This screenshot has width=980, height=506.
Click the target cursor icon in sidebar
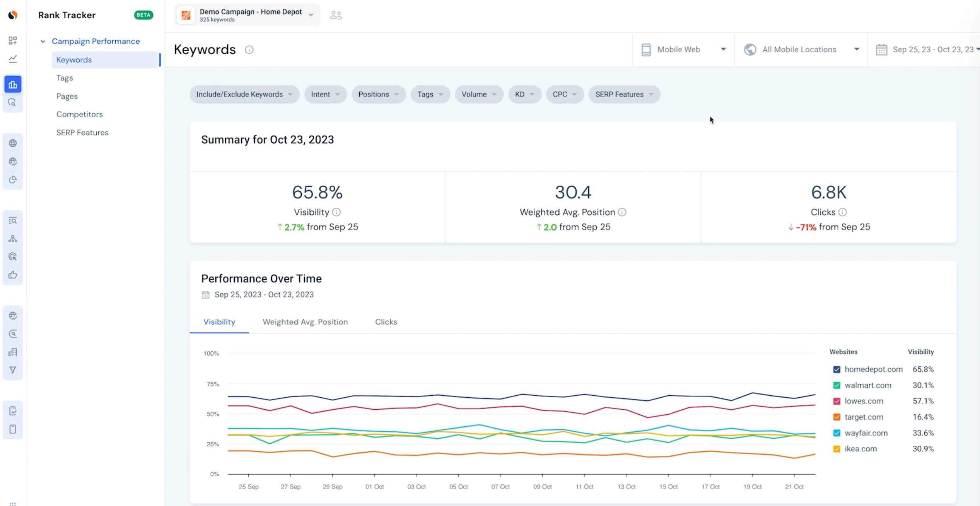pyautogui.click(x=13, y=256)
